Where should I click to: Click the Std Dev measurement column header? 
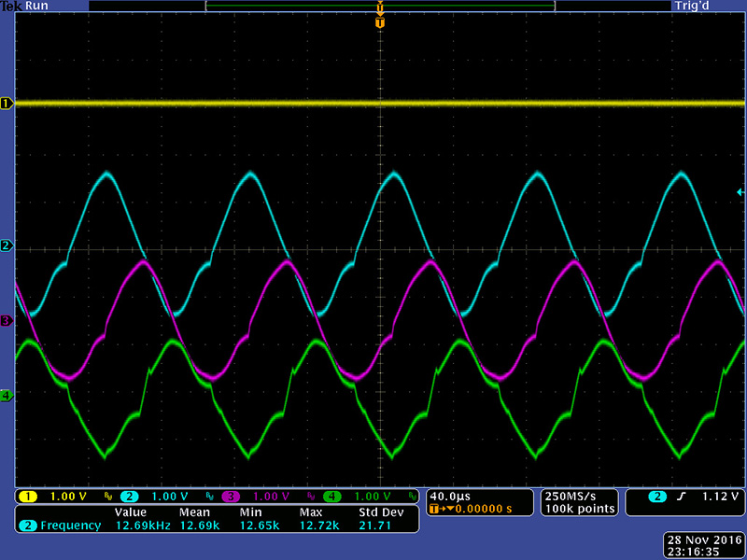381,512
